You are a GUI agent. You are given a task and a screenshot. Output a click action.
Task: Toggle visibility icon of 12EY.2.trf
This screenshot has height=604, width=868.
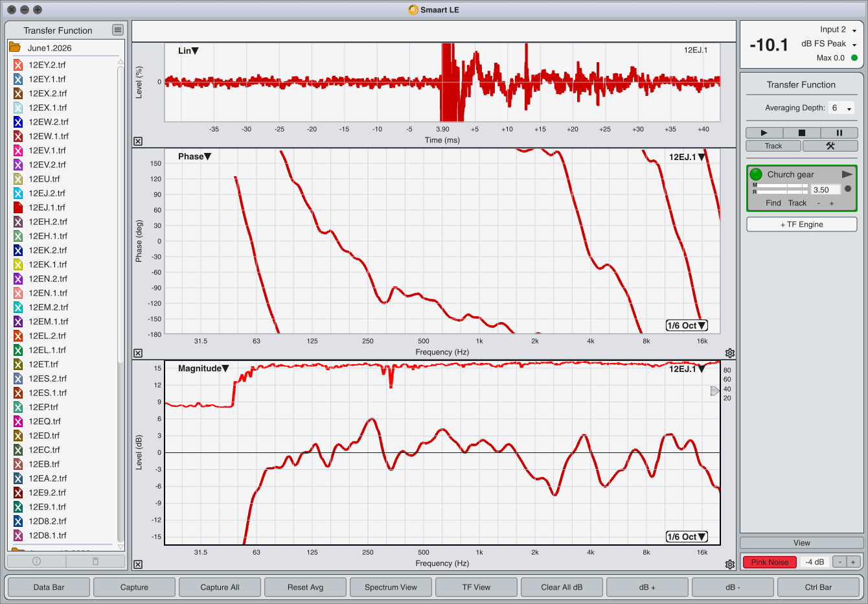click(18, 65)
